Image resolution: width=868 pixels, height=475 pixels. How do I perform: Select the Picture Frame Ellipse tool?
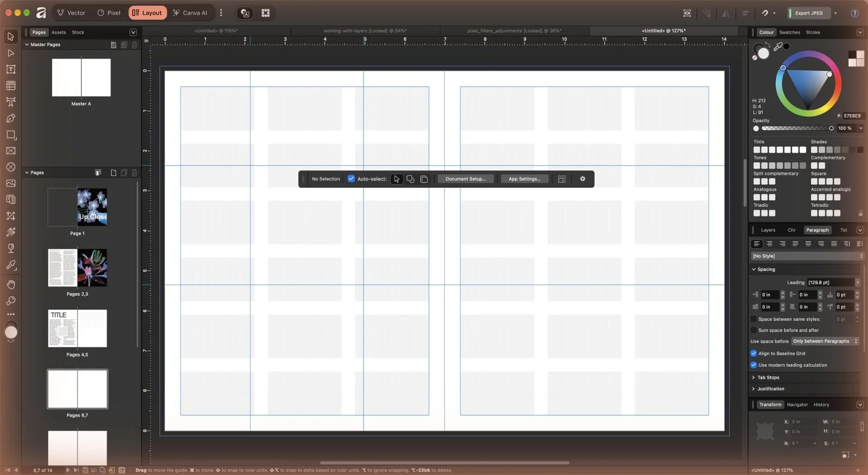coord(10,167)
